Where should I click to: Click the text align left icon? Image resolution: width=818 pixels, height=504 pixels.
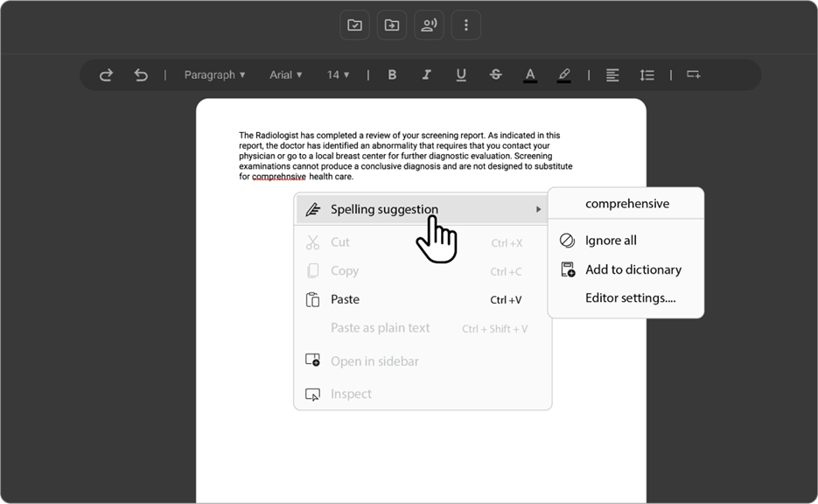click(x=612, y=75)
